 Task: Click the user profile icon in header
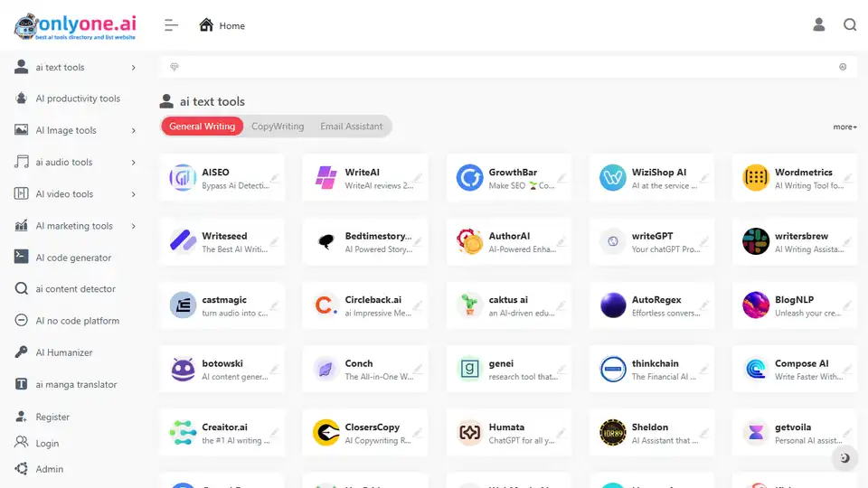[x=818, y=25]
